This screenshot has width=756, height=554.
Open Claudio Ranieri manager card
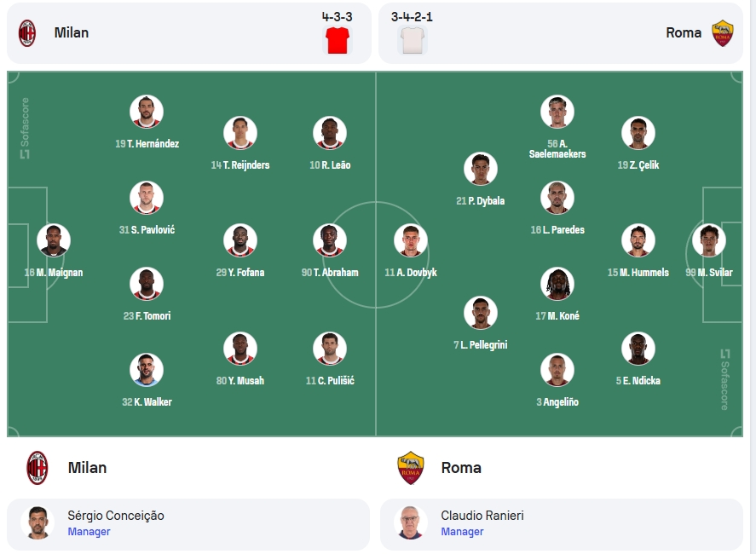[x=561, y=524]
